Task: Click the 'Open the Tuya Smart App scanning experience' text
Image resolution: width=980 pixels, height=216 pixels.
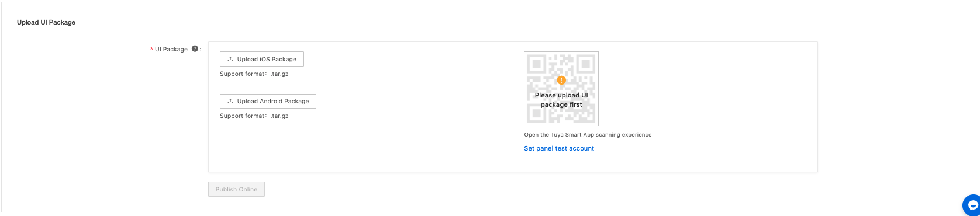Action: click(588, 135)
